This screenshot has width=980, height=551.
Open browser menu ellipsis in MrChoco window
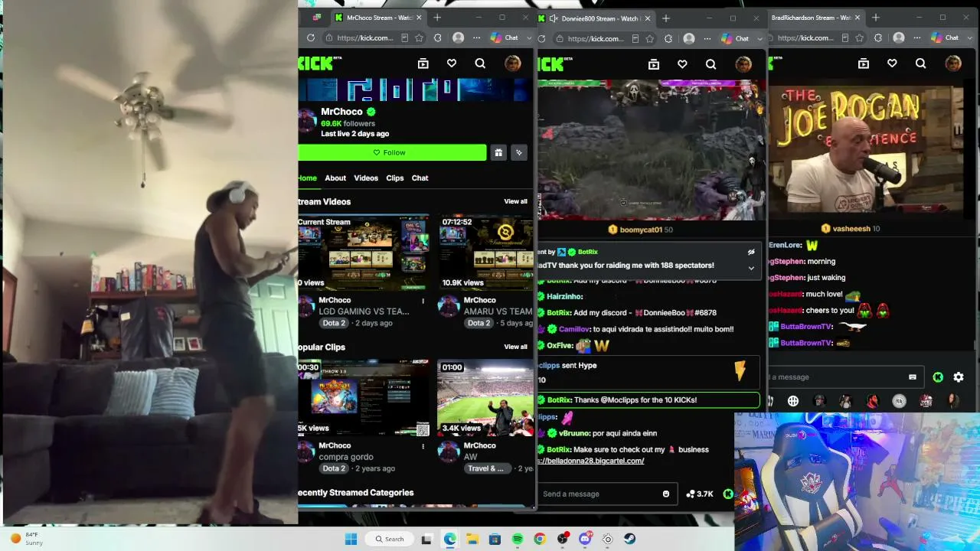click(476, 37)
